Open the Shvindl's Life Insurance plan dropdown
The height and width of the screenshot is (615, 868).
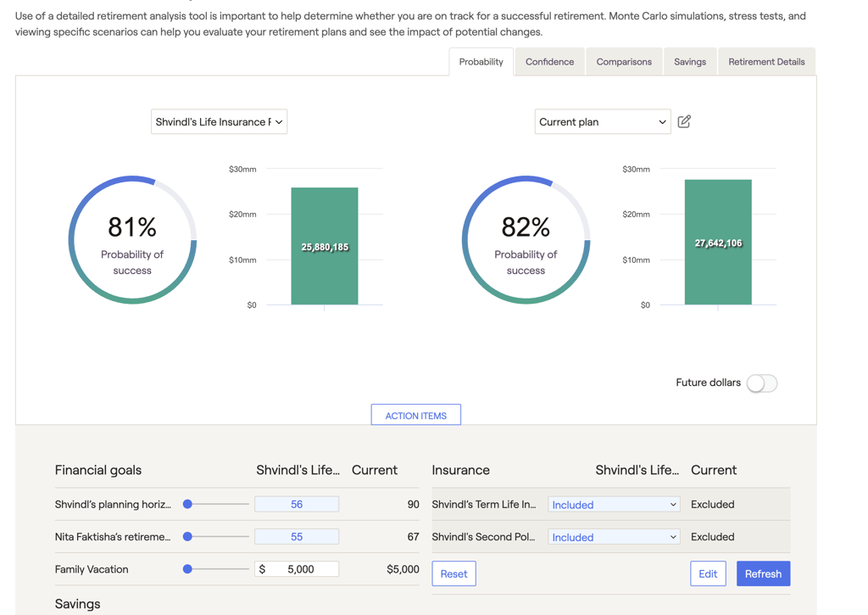pyautogui.click(x=219, y=122)
